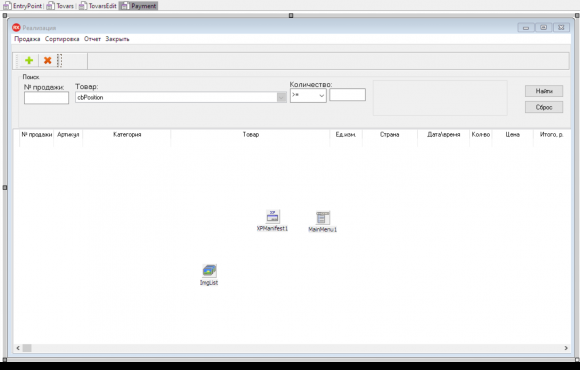The width and height of the screenshot is (580, 370).
Task: Click the Сброс button
Action: [x=544, y=107]
